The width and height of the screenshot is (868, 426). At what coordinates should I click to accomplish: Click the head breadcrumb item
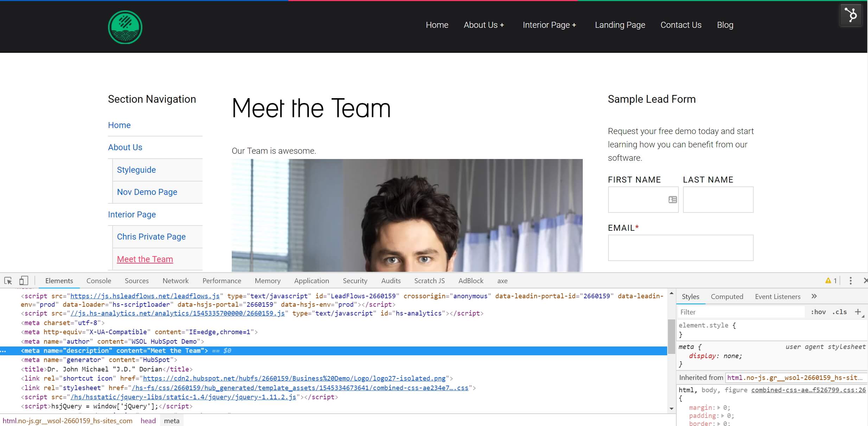148,421
